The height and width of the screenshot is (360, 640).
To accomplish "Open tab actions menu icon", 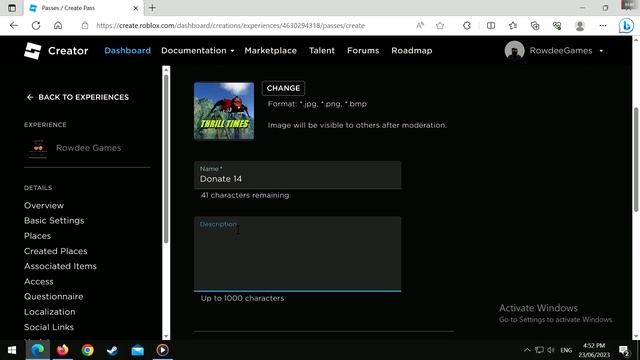I will tap(12, 8).
